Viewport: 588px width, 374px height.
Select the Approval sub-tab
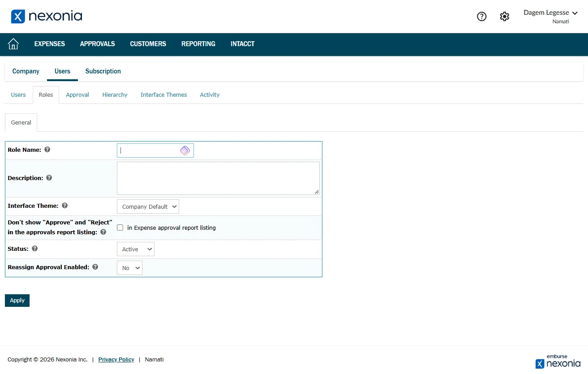pyautogui.click(x=77, y=95)
